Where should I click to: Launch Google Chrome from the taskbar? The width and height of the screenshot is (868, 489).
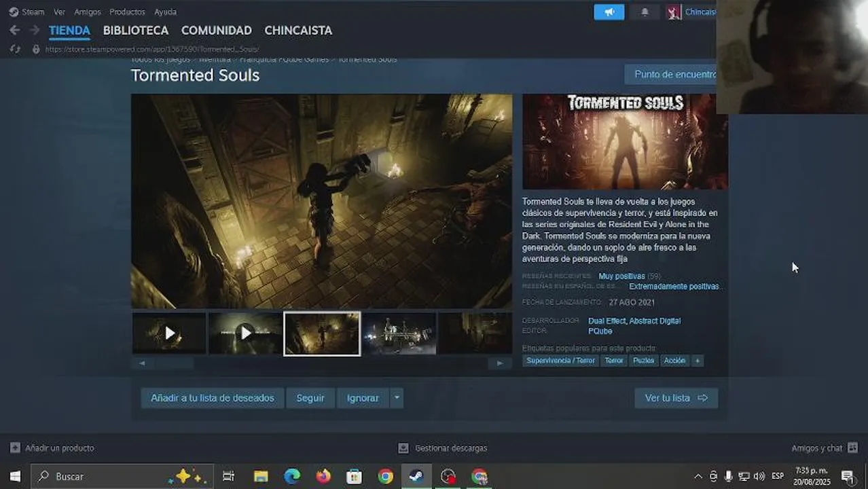tap(386, 476)
